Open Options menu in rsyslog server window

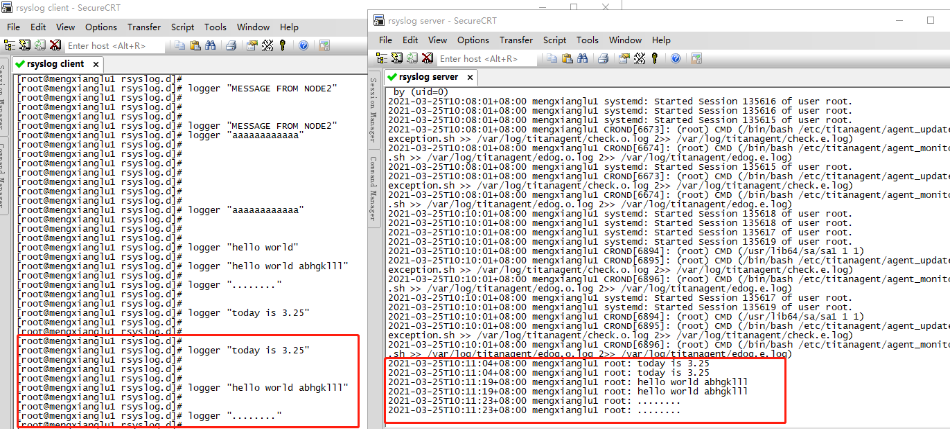coord(473,40)
